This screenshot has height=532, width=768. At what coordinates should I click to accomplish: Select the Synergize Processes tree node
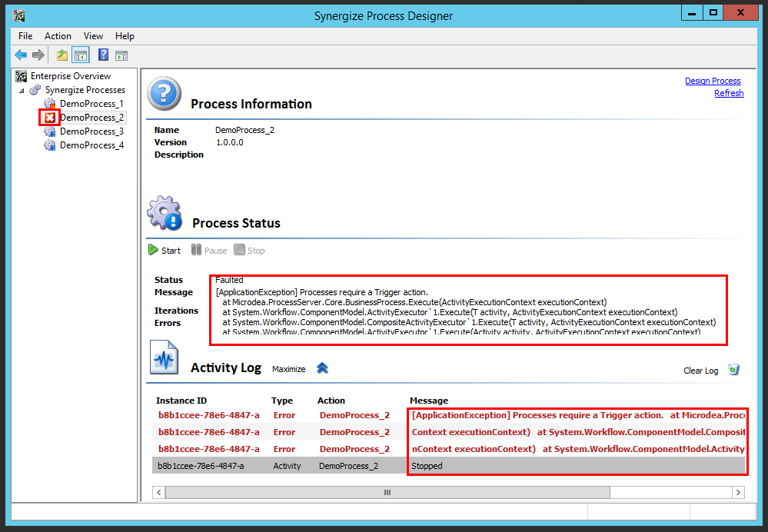85,90
